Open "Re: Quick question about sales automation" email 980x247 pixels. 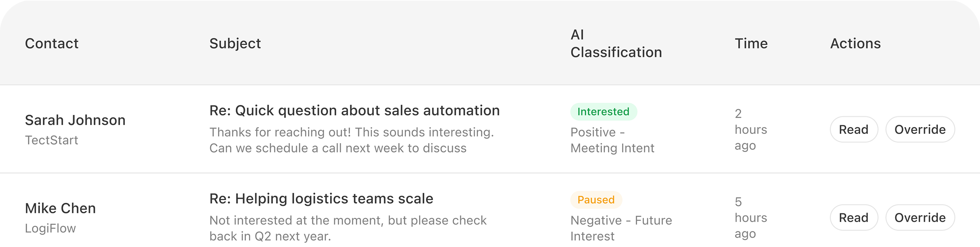[354, 111]
